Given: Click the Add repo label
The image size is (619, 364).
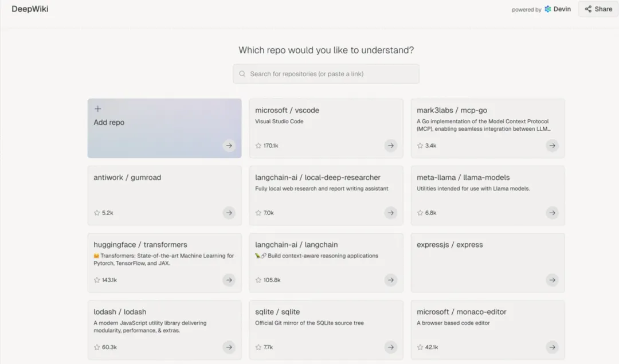Looking at the screenshot, I should click(x=109, y=123).
